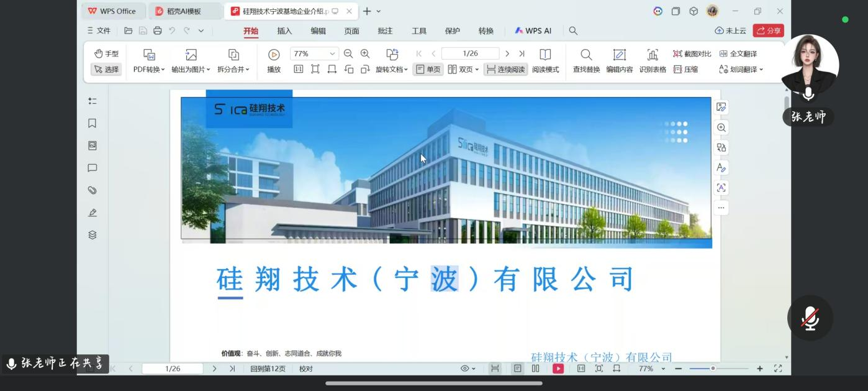The width and height of the screenshot is (868, 391).
Task: Start slideshow with 播放 button
Action: coord(274,62)
